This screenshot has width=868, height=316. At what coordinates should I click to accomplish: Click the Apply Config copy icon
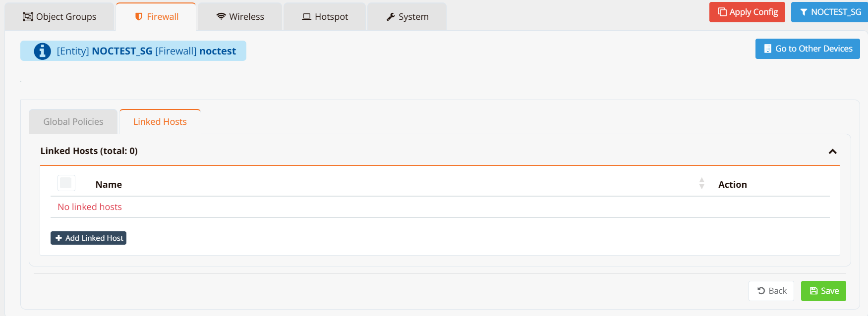[722, 12]
